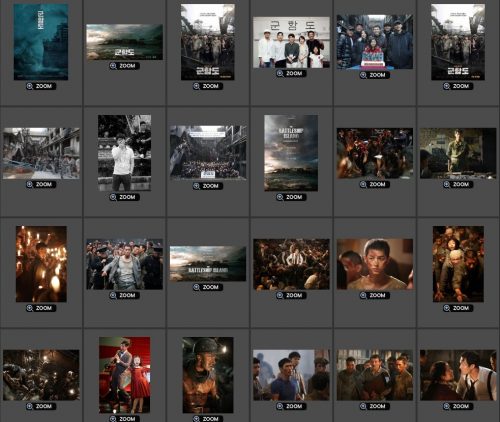500x422 pixels.
Task: Open the wide Battleship Island English banner
Action: [x=208, y=264]
